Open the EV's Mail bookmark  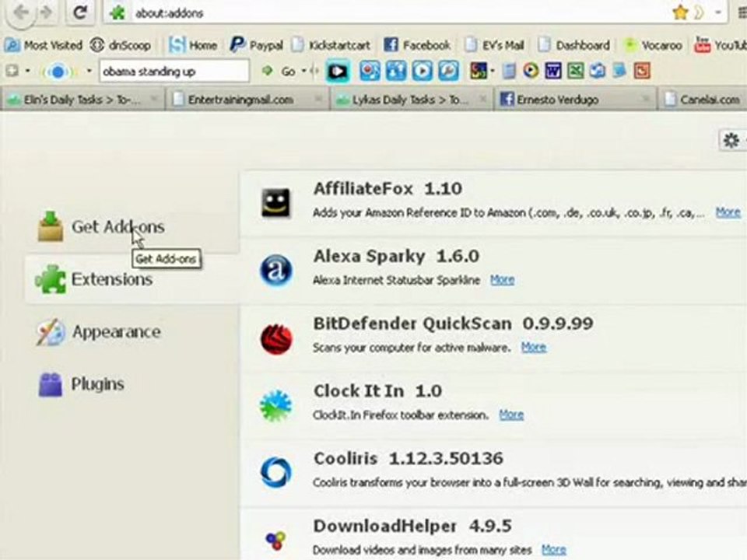(495, 46)
